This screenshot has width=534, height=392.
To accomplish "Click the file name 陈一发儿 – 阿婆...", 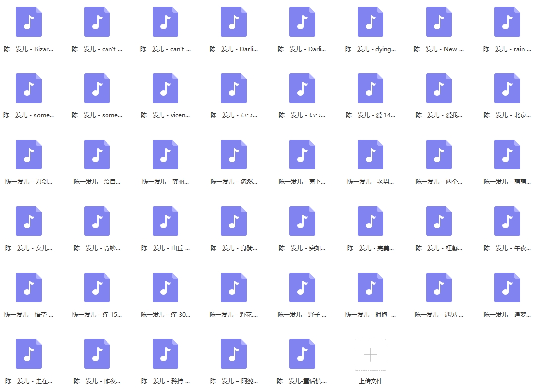I will (x=234, y=381).
